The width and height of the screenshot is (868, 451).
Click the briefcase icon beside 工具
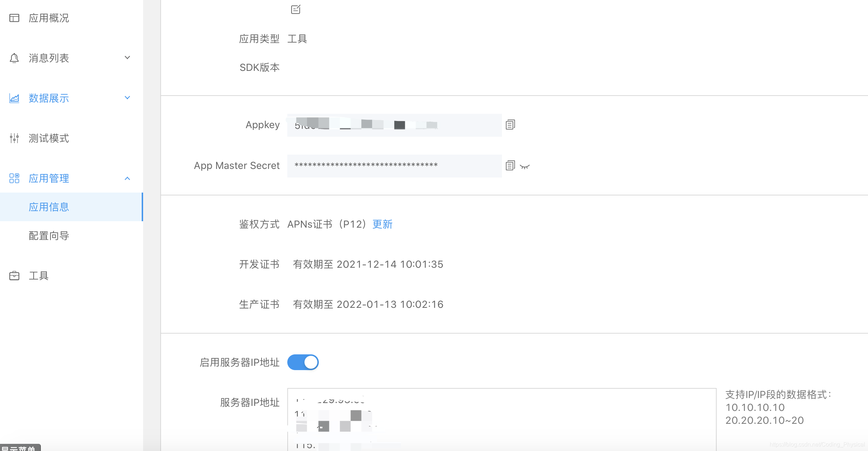14,276
